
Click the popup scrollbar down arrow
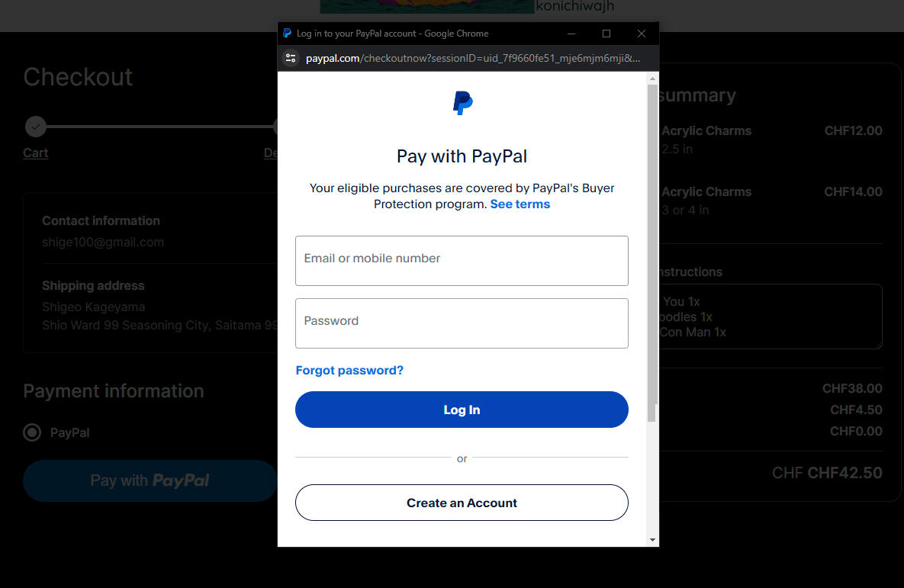652,539
